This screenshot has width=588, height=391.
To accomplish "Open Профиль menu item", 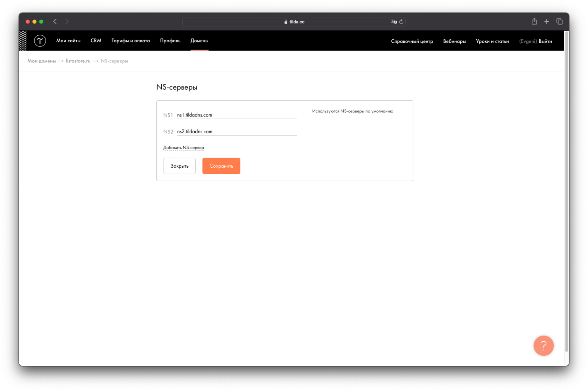I will (170, 41).
